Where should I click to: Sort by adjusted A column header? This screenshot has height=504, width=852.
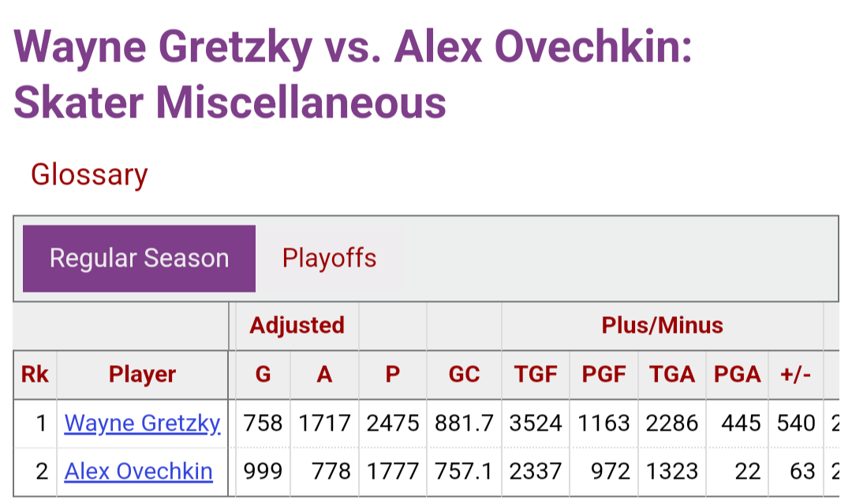[324, 375]
